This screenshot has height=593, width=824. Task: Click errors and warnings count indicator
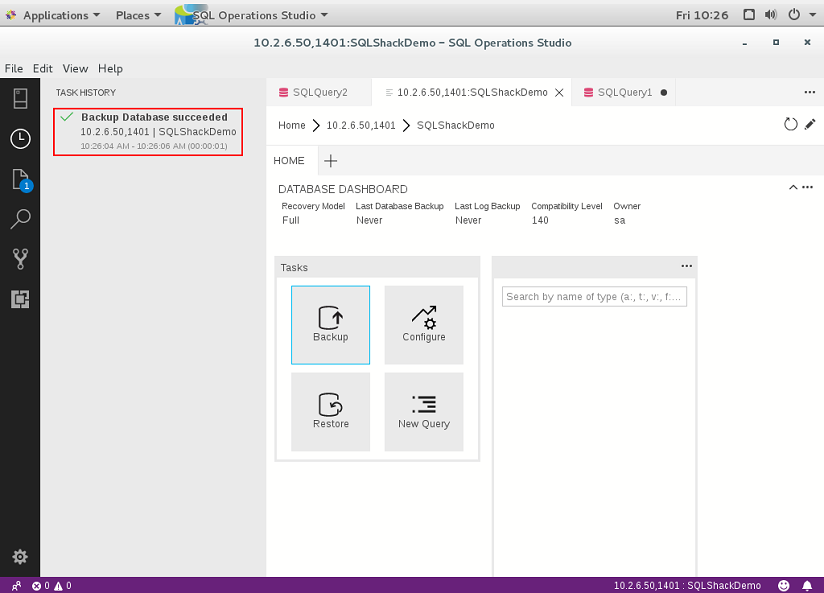click(52, 586)
